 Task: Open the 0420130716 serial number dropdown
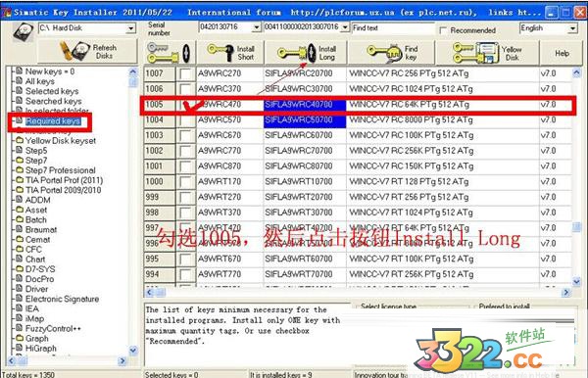(256, 27)
